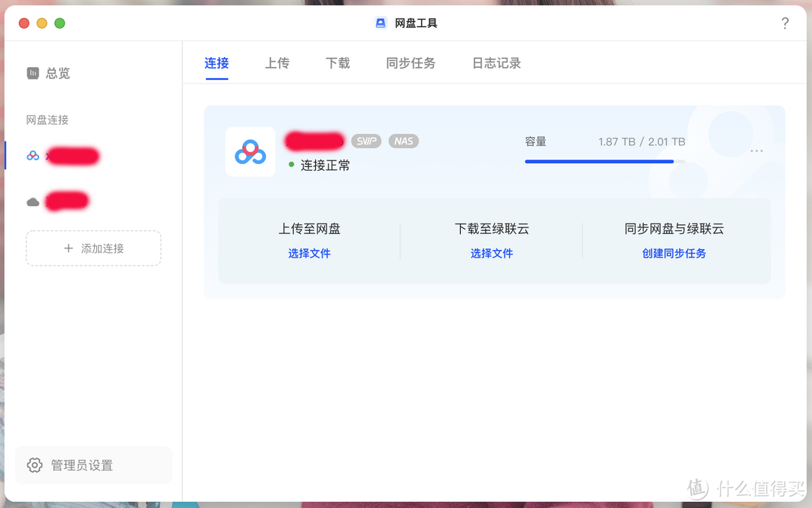Open the 同步任务 tab

coord(410,63)
